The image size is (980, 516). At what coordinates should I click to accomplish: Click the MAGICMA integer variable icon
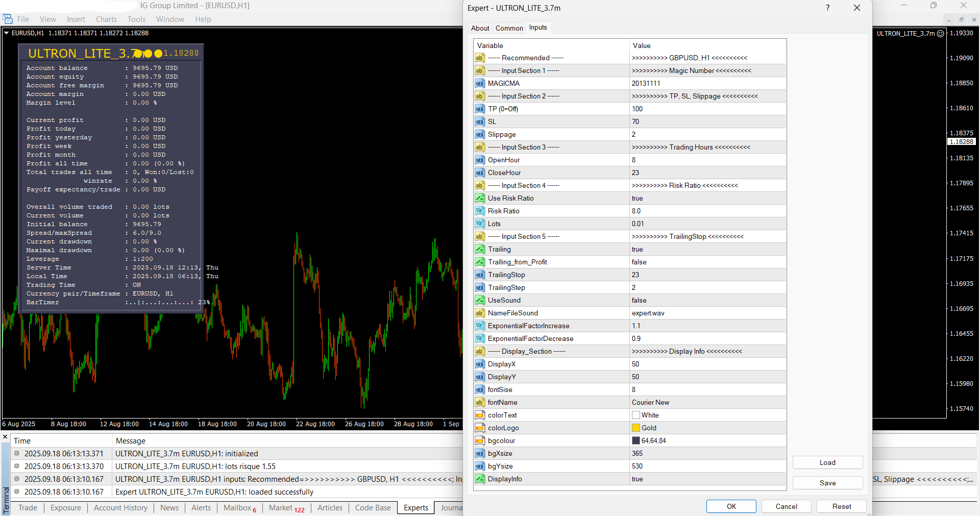coord(479,83)
